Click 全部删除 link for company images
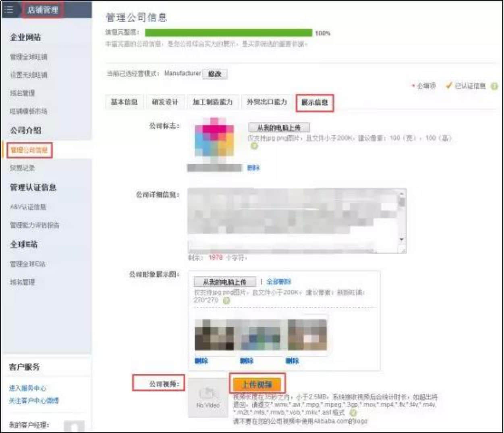 point(279,281)
